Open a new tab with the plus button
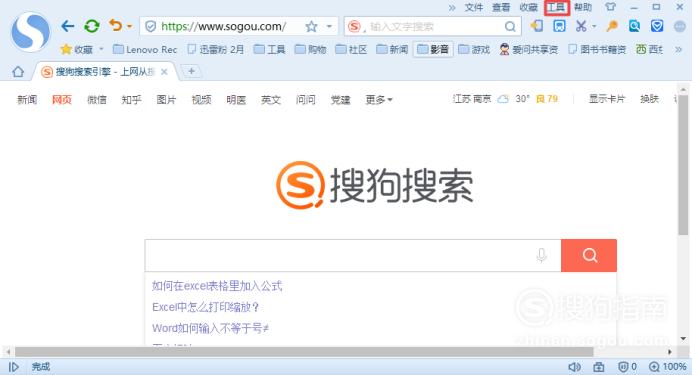The width and height of the screenshot is (692, 375). click(x=192, y=71)
